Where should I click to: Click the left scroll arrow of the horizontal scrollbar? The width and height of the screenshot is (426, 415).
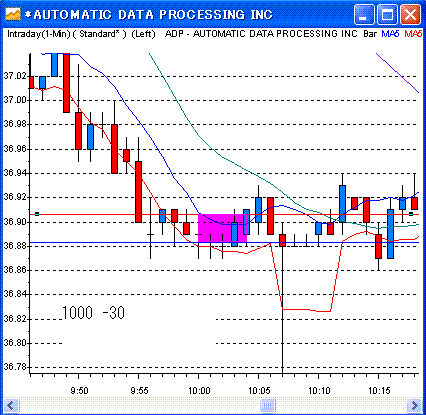pos(11,406)
